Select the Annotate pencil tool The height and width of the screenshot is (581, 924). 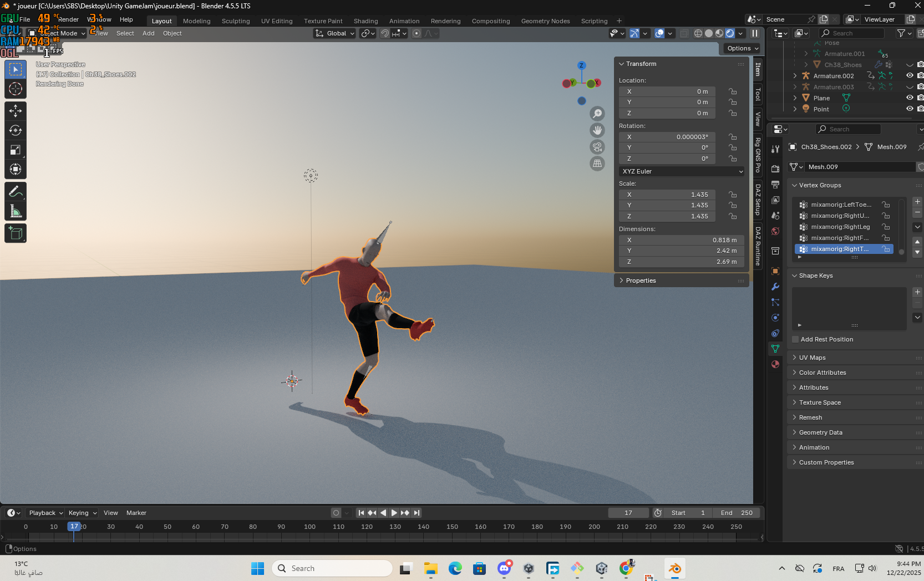(16, 192)
